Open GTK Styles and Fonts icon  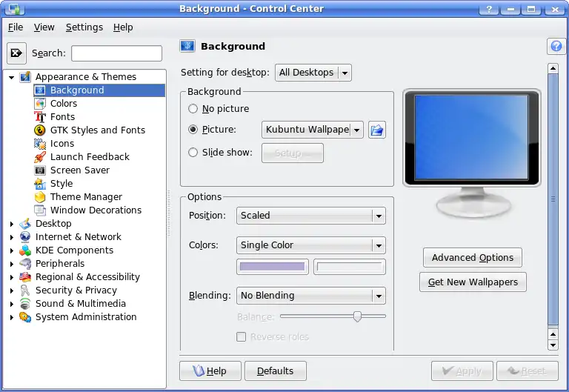40,130
